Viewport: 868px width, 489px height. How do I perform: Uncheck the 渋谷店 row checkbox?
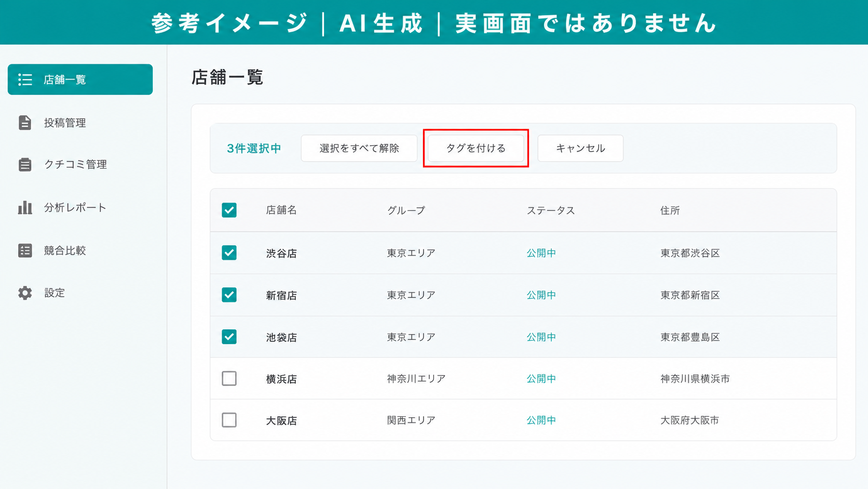[x=229, y=253]
